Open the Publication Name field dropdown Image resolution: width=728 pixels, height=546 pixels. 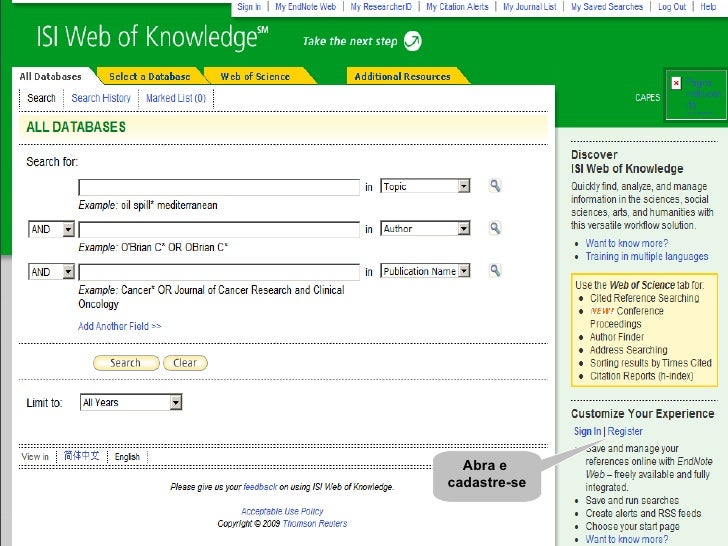pos(425,271)
